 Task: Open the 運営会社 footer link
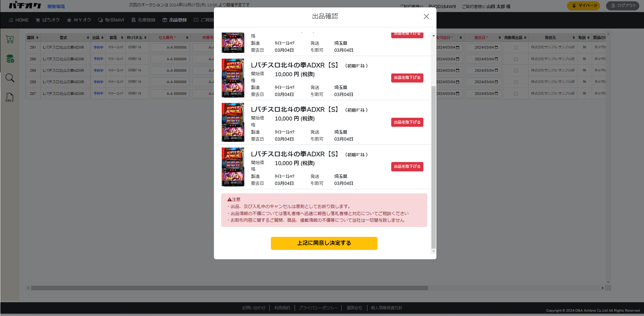coord(354,308)
